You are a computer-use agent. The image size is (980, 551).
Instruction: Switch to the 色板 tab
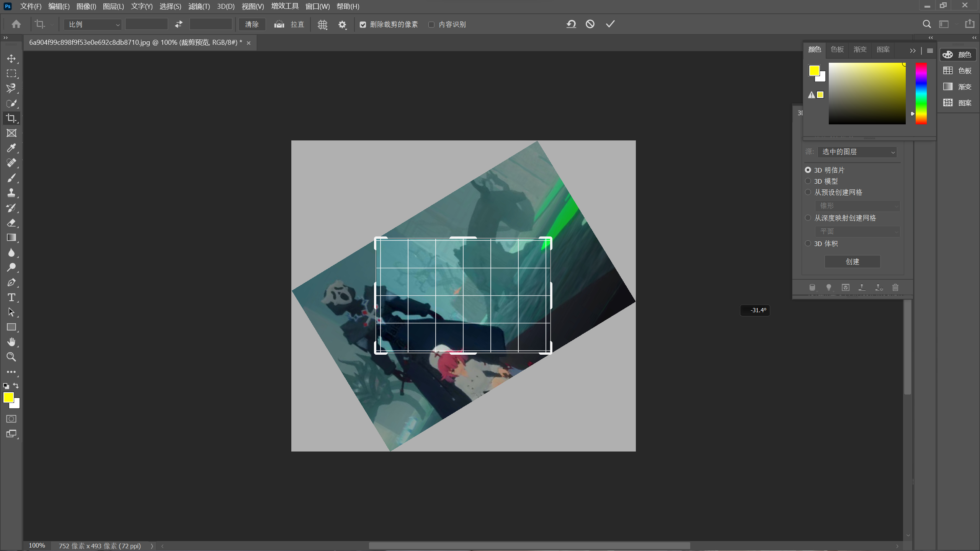click(x=837, y=49)
